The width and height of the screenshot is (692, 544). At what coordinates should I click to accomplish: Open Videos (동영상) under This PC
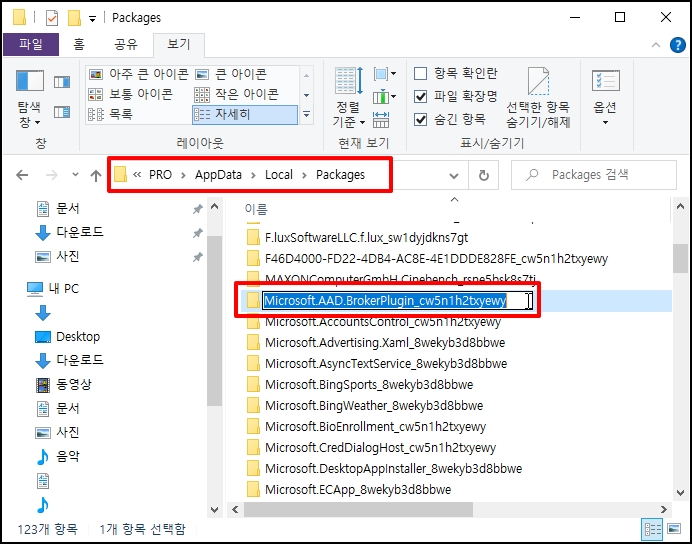[x=64, y=384]
